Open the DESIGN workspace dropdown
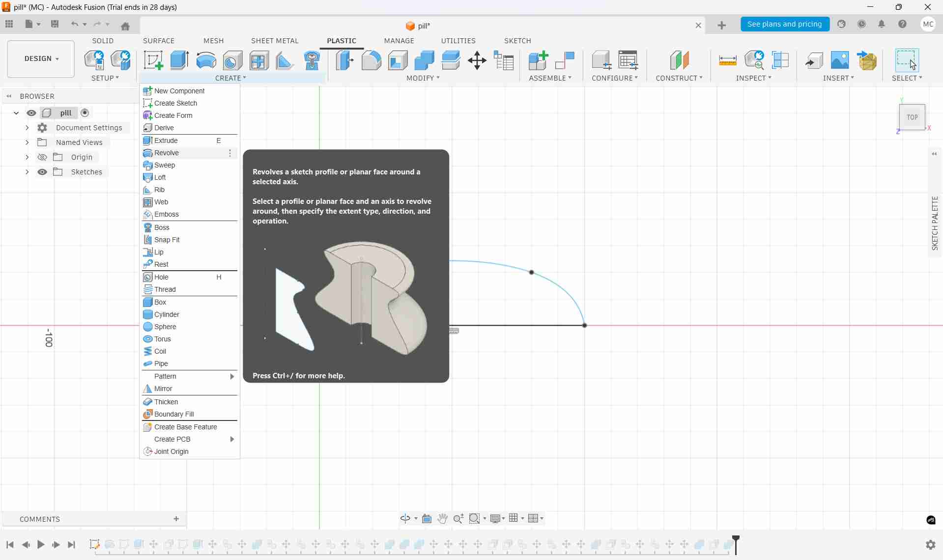943x560 pixels. (40, 58)
